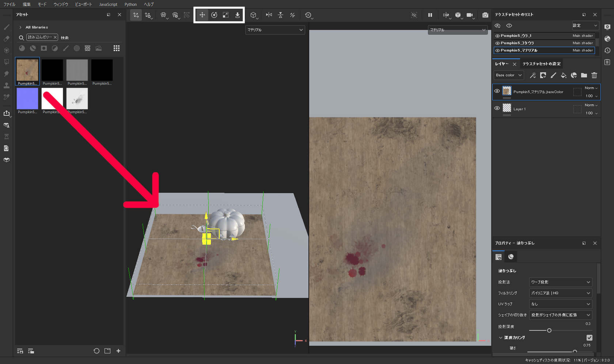Add a new asset with the plus icon
This screenshot has width=614, height=364.
pyautogui.click(x=118, y=351)
